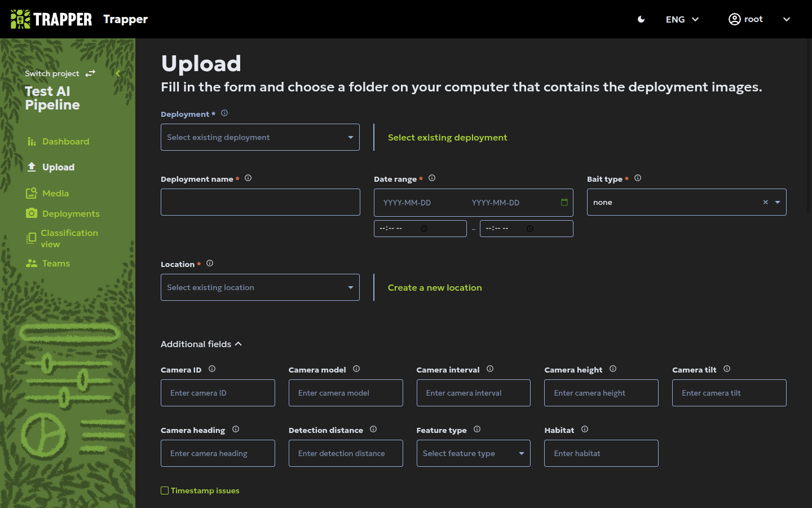Open the Select existing deployment dropdown
Image resolution: width=812 pixels, height=508 pixels.
point(260,137)
